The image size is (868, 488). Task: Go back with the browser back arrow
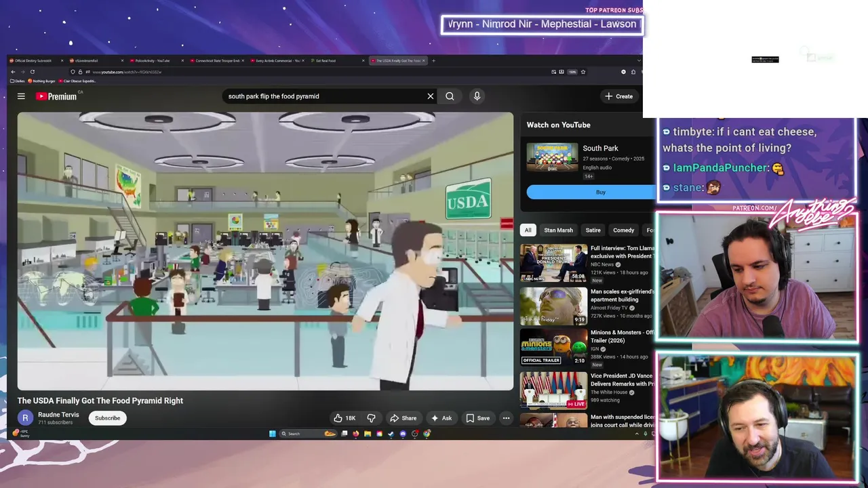(13, 72)
